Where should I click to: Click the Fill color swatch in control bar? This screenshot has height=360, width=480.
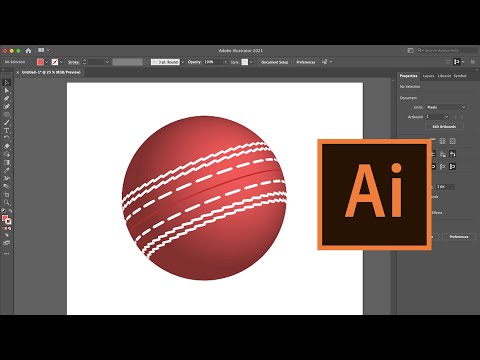pos(40,62)
